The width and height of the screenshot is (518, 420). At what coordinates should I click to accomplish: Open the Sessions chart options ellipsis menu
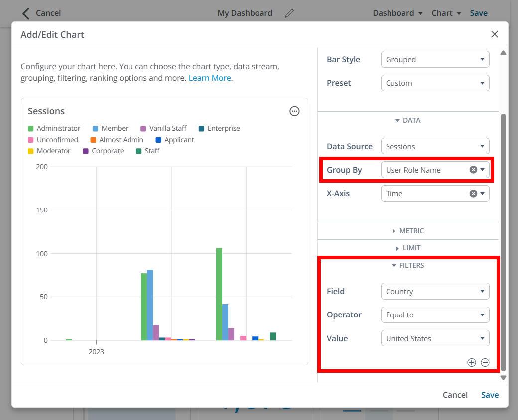pos(294,111)
